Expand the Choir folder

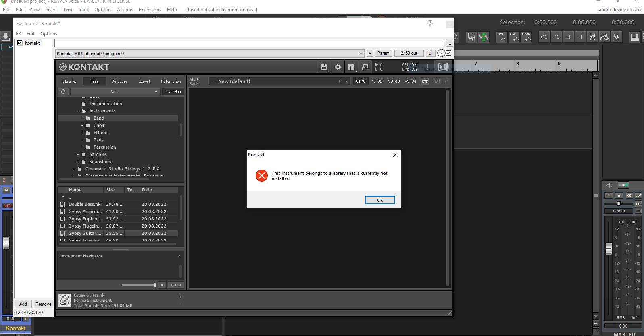click(x=82, y=126)
